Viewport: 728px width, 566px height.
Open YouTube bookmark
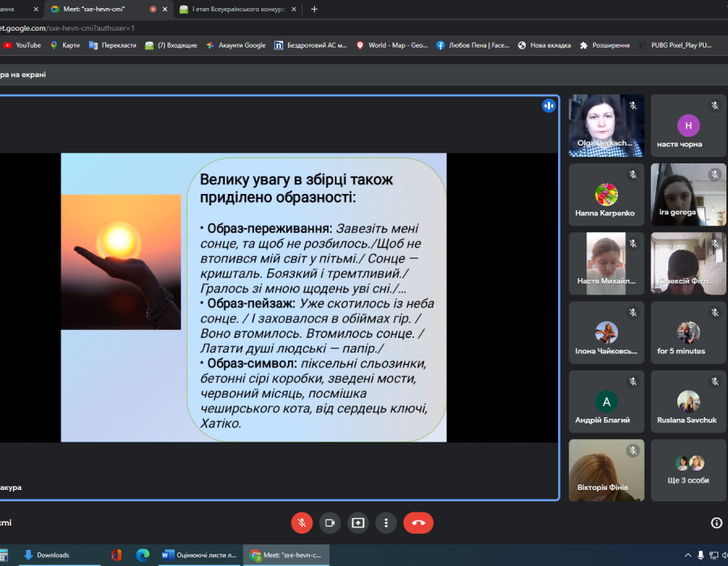coord(22,45)
